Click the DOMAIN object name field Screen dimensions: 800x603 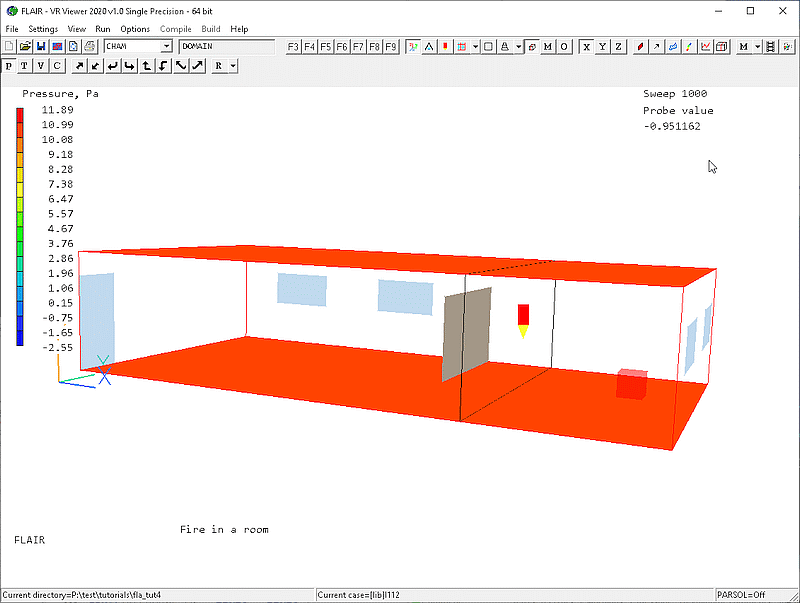point(226,47)
